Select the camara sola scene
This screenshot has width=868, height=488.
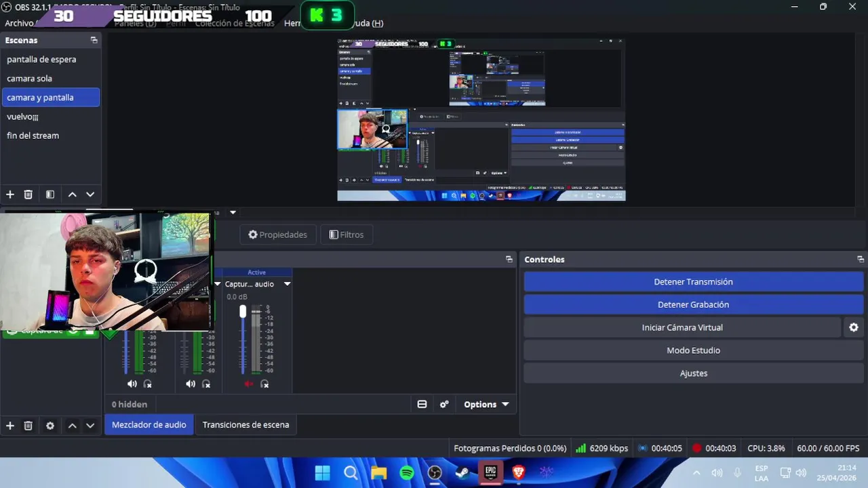pos(51,79)
